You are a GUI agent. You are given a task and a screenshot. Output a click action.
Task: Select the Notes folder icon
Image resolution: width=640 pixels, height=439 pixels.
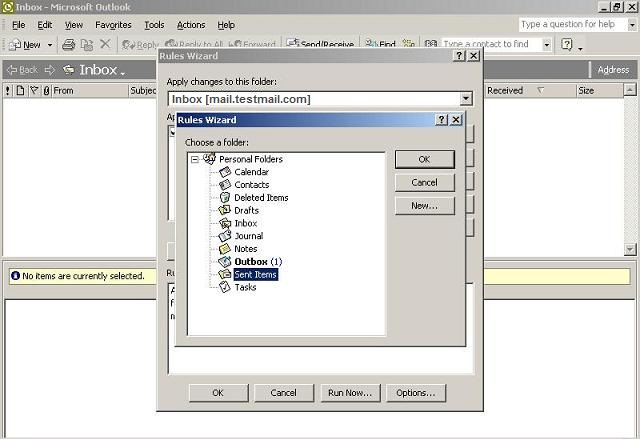pyautogui.click(x=225, y=249)
